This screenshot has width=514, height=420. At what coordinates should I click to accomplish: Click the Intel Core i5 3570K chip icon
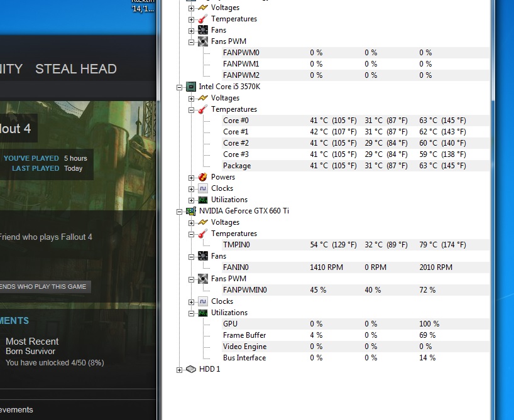190,87
